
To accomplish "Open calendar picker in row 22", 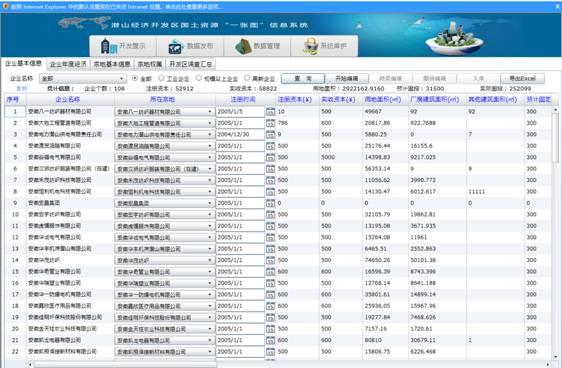I will 270,352.
